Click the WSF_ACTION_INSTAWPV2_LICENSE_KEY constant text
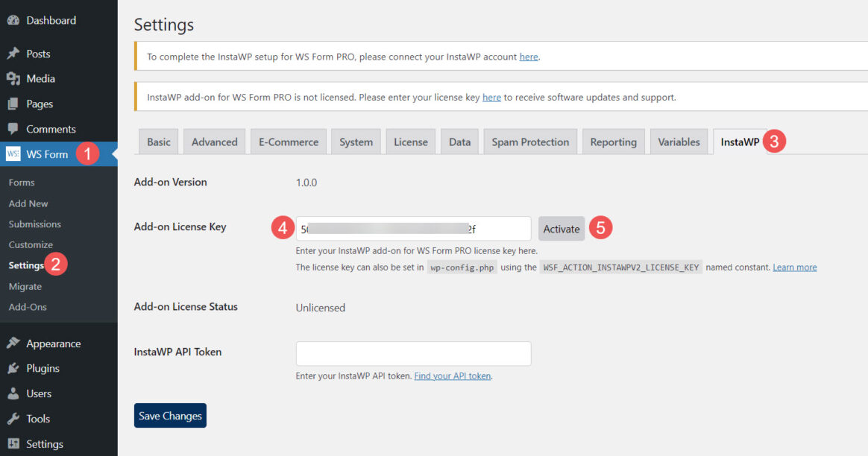868x456 pixels. 620,267
